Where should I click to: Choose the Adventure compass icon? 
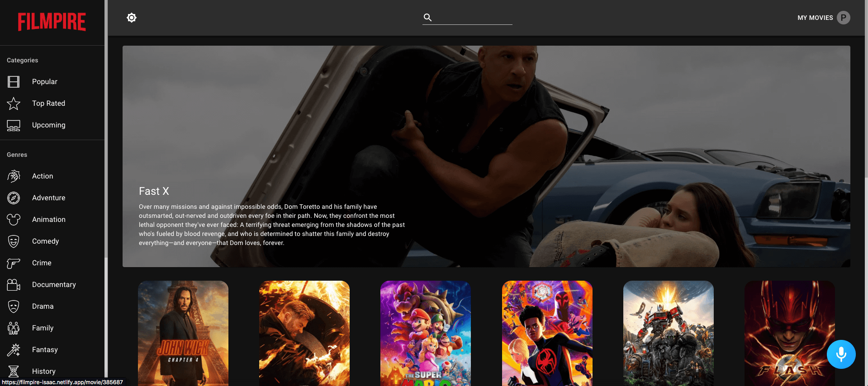click(x=14, y=198)
